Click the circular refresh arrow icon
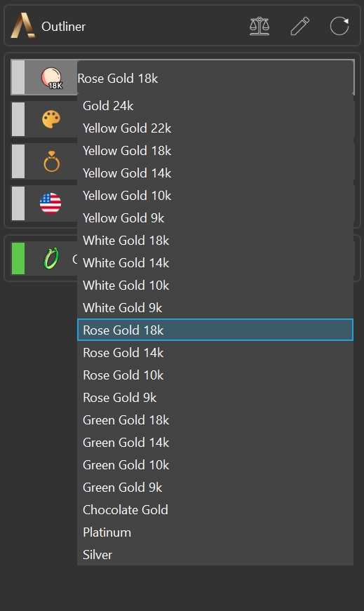 (339, 26)
